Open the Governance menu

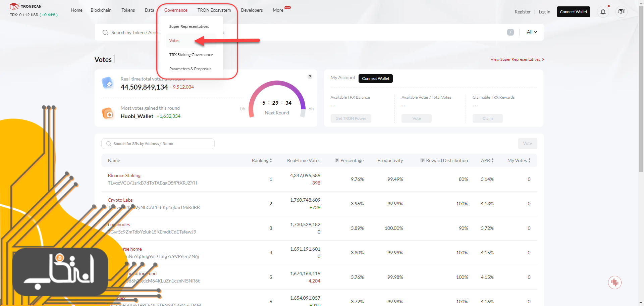[x=176, y=10]
